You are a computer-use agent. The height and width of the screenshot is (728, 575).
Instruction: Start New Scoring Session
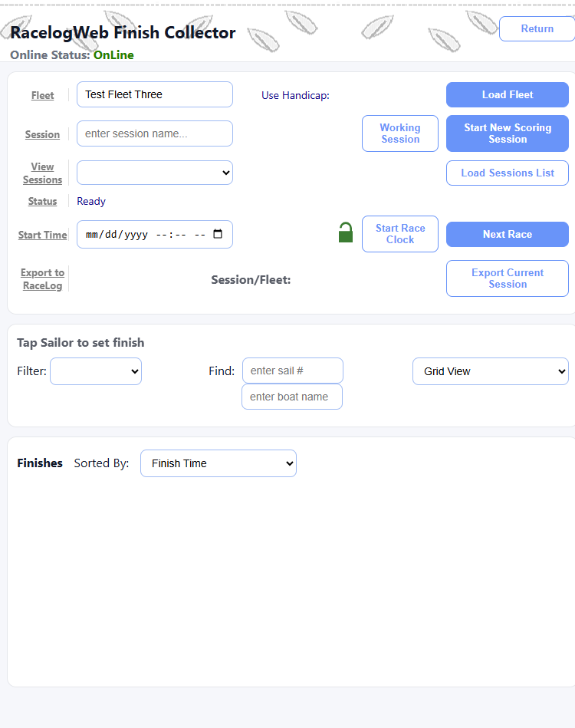(x=508, y=133)
